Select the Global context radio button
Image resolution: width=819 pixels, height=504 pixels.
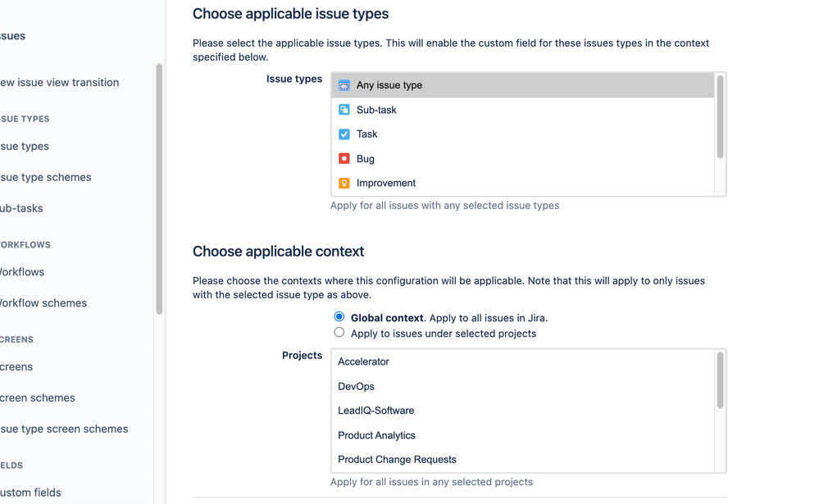(339, 317)
